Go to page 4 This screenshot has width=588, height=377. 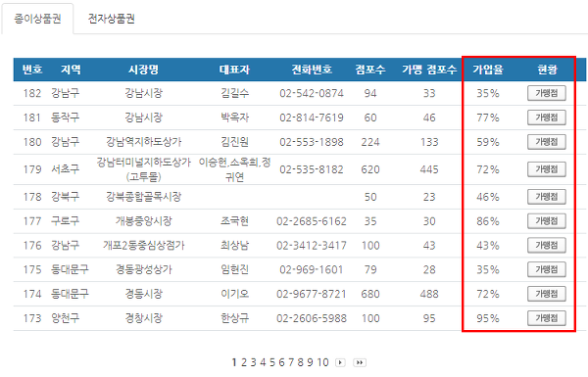point(263,362)
